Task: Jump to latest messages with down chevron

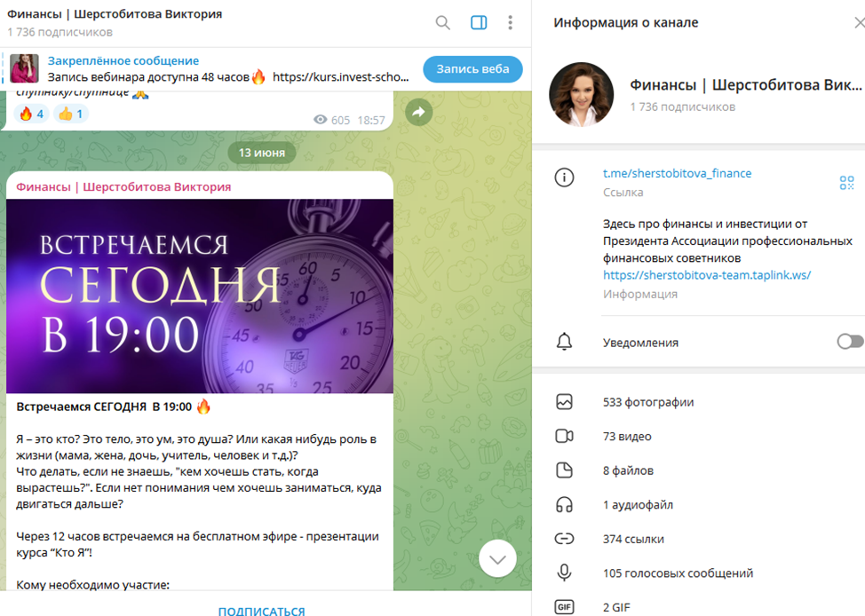Action: click(497, 558)
